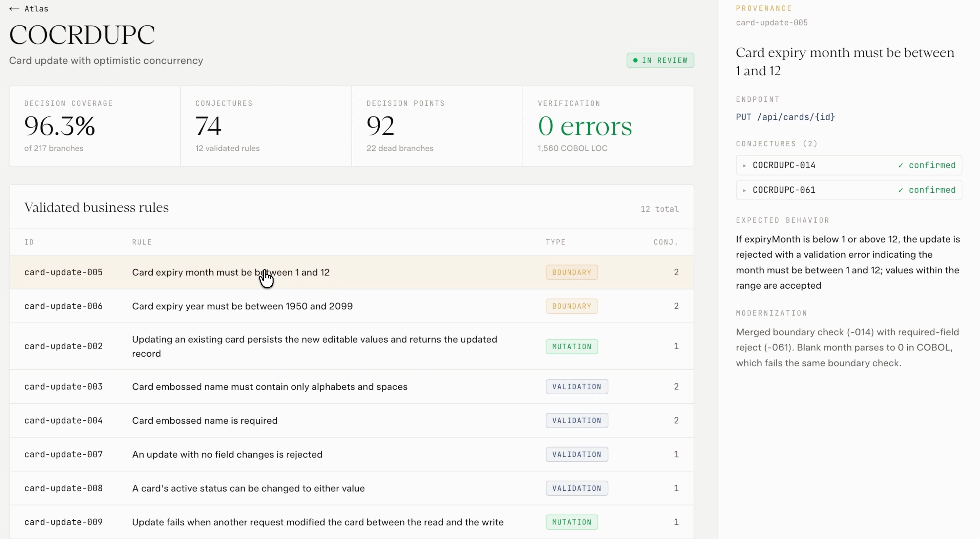Click the green IN REVIEW status dot
The height and width of the screenshot is (539, 980).
click(x=635, y=60)
